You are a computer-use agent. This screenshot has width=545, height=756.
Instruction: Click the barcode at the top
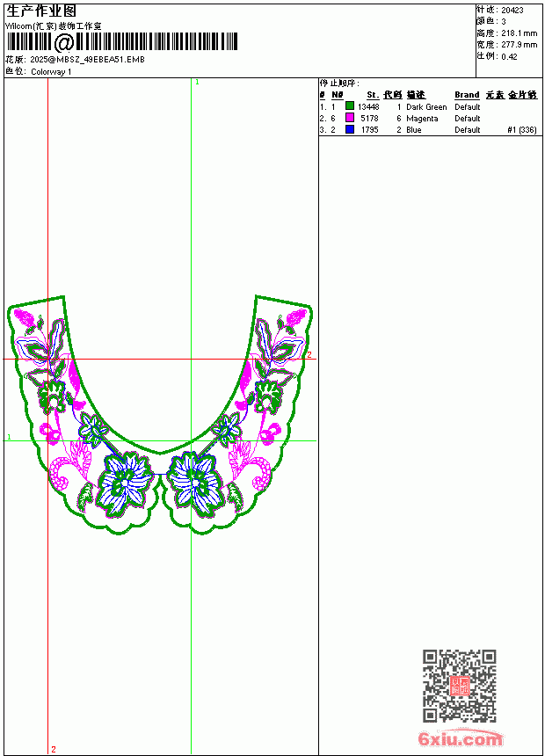point(122,42)
